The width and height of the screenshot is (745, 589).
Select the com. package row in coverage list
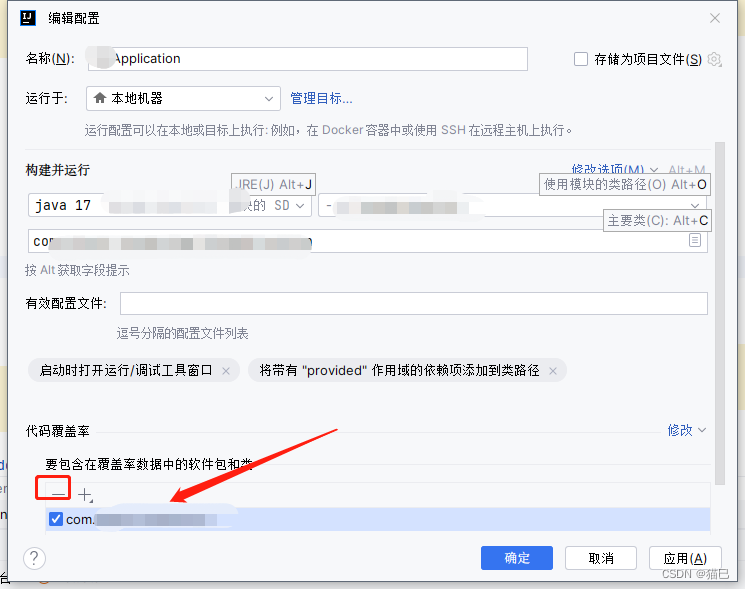click(x=378, y=519)
